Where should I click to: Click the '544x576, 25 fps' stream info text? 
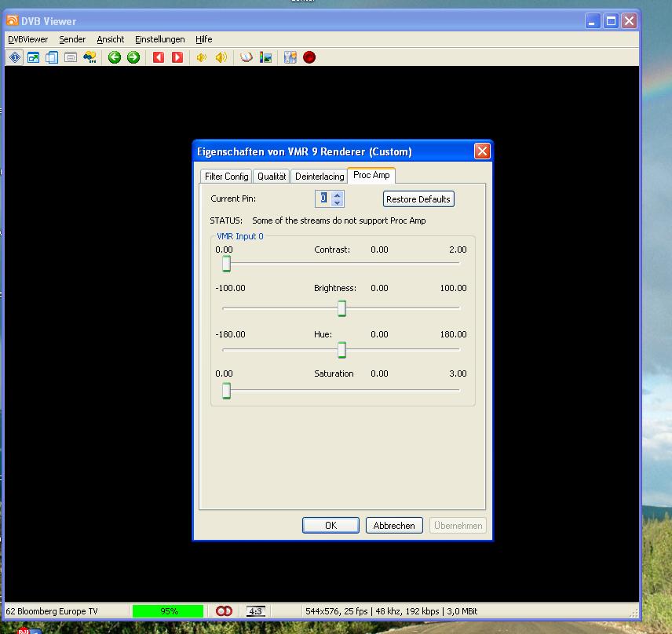pyautogui.click(x=337, y=611)
